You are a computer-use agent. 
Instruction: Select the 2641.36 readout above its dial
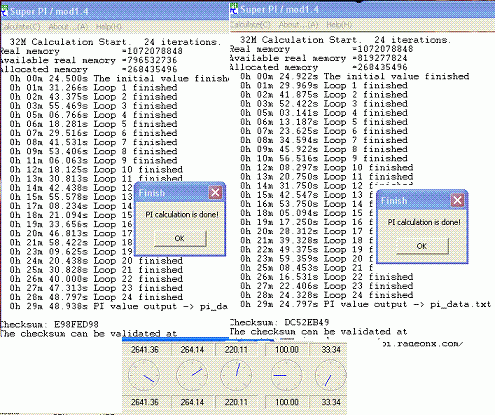click(x=145, y=350)
